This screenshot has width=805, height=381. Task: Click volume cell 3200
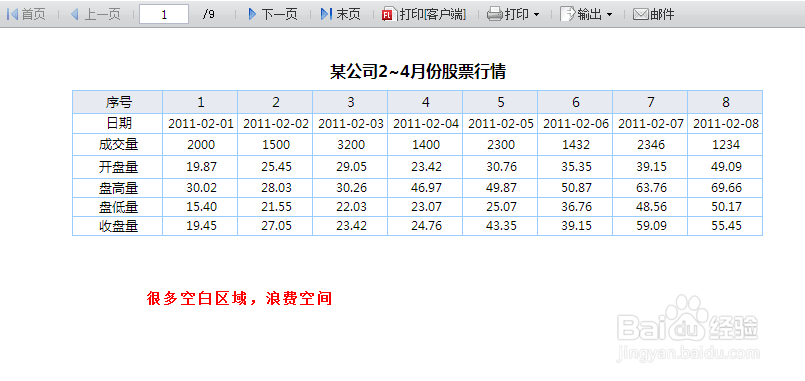click(351, 145)
